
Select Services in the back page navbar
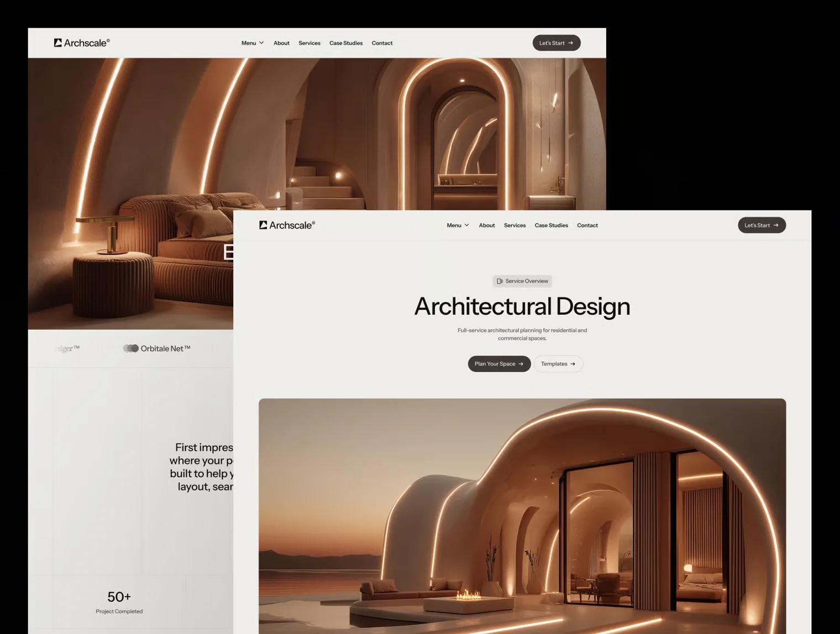309,43
